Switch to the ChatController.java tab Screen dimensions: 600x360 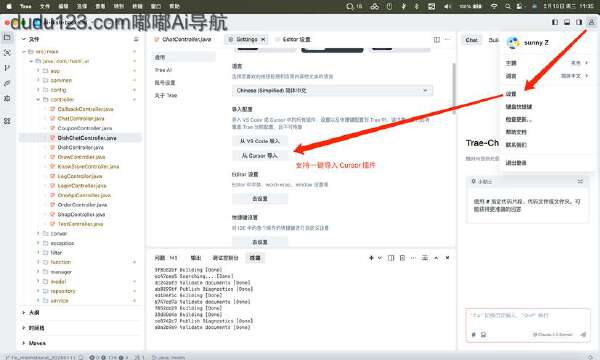click(183, 39)
